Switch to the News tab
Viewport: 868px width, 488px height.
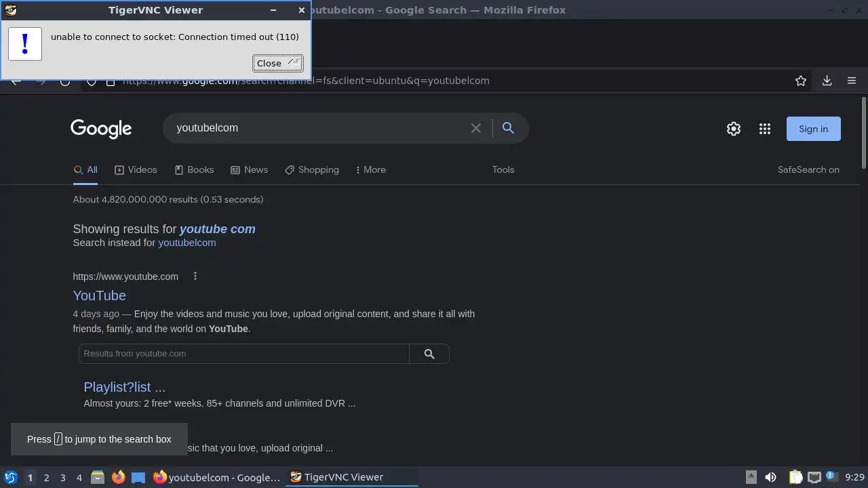(x=249, y=170)
